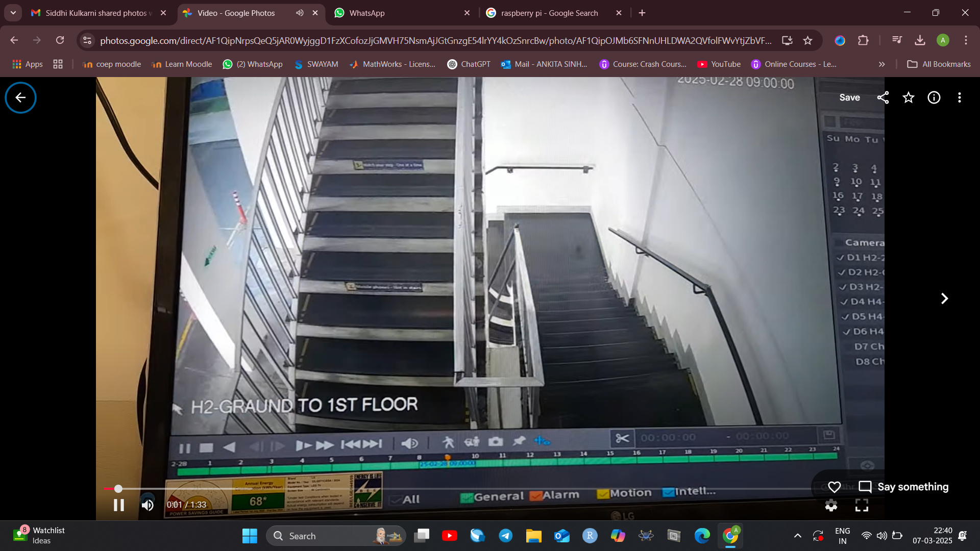Image resolution: width=980 pixels, height=551 pixels.
Task: Open the photo info panel
Action: coord(934,97)
